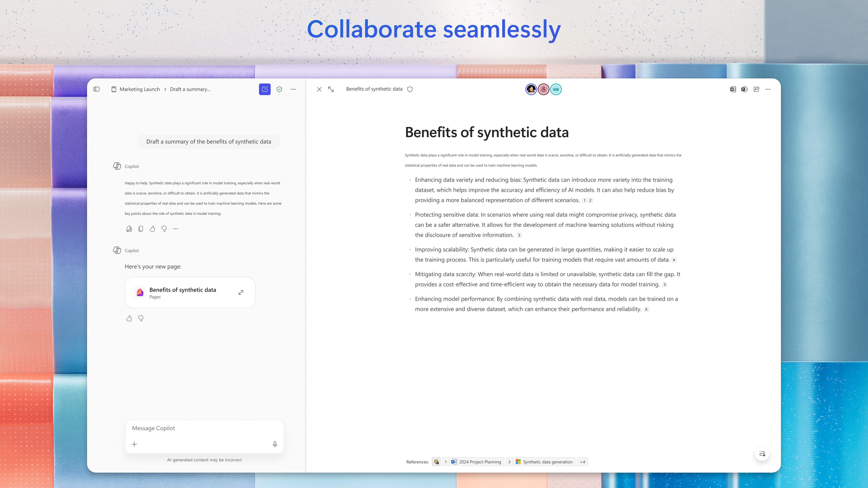The image size is (868, 488).
Task: Read aloud Copilot's response
Action: tap(129, 229)
